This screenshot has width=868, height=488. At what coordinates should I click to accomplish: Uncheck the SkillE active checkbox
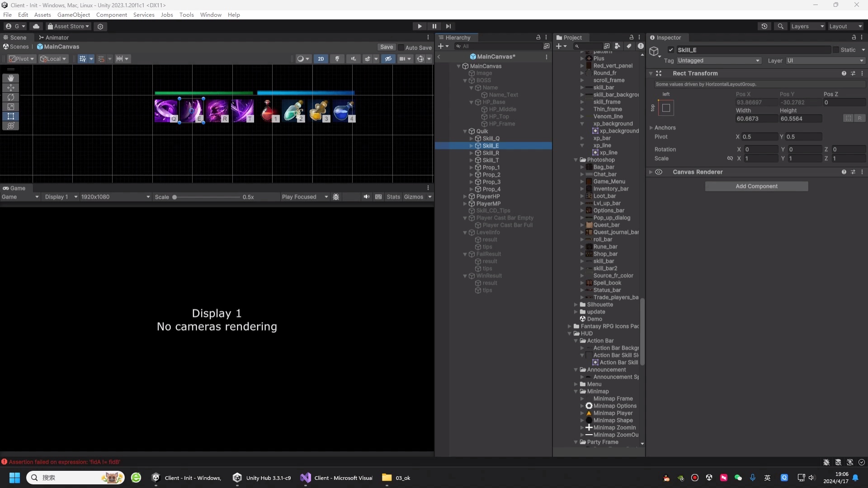click(x=672, y=50)
